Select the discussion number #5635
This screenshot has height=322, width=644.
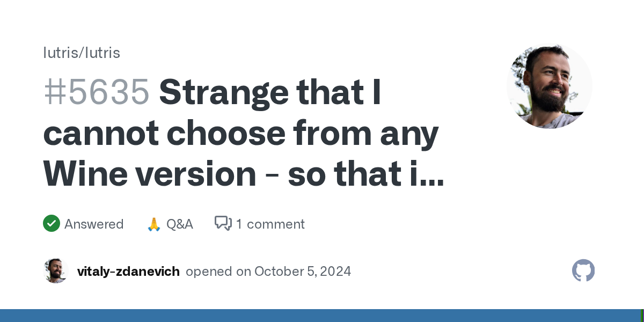tap(97, 92)
